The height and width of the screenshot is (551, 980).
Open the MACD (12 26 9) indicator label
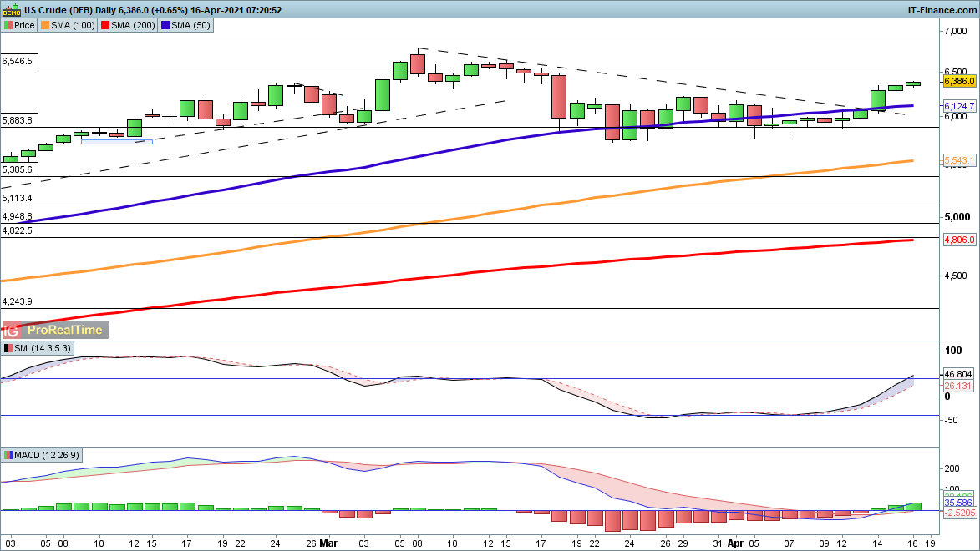coord(48,455)
